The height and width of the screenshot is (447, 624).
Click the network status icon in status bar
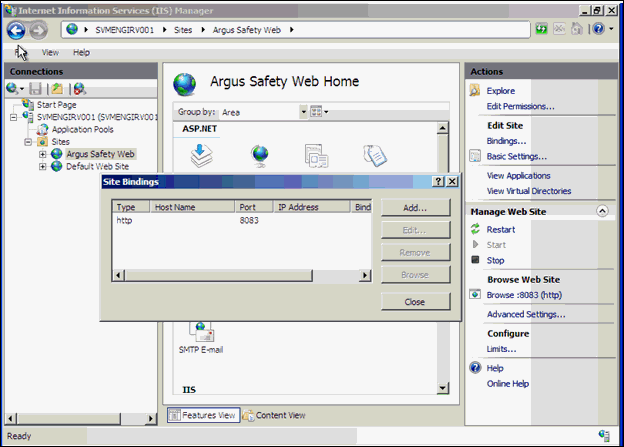(604, 436)
